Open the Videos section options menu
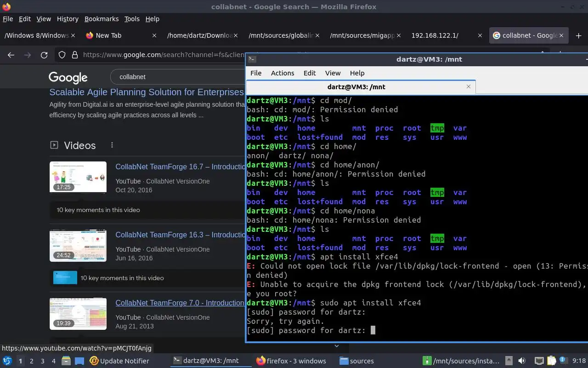 tap(112, 145)
